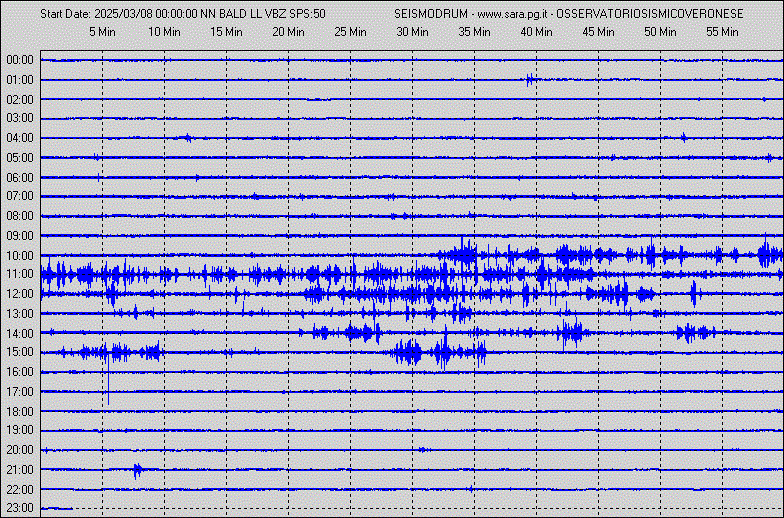784x518 pixels.
Task: Click the 19:00 hour row label
Action: (x=20, y=430)
